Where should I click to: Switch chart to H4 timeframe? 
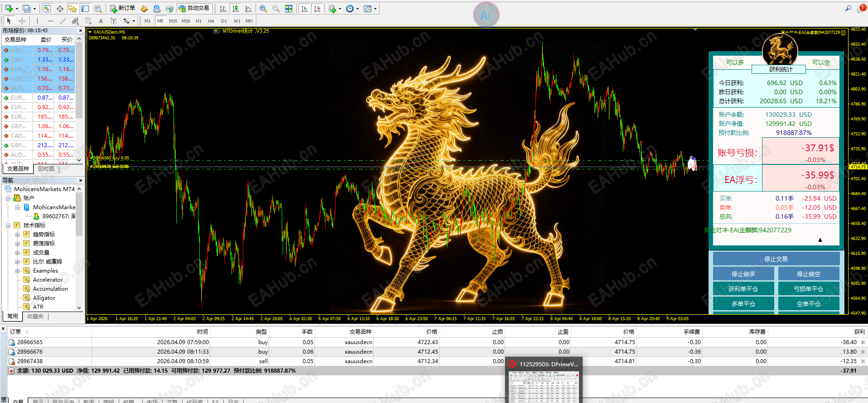pyautogui.click(x=211, y=21)
